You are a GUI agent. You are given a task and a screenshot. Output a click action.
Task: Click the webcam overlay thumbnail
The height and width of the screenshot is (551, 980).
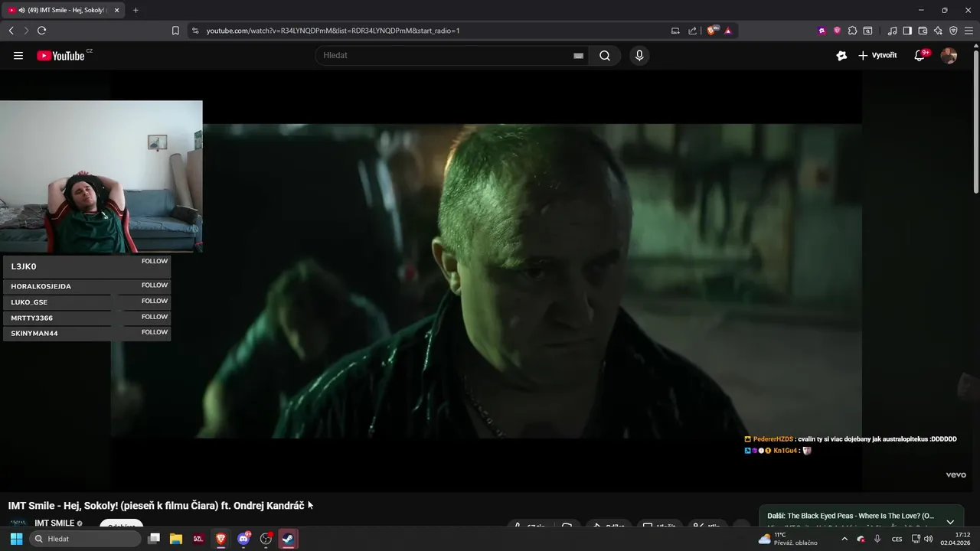101,177
